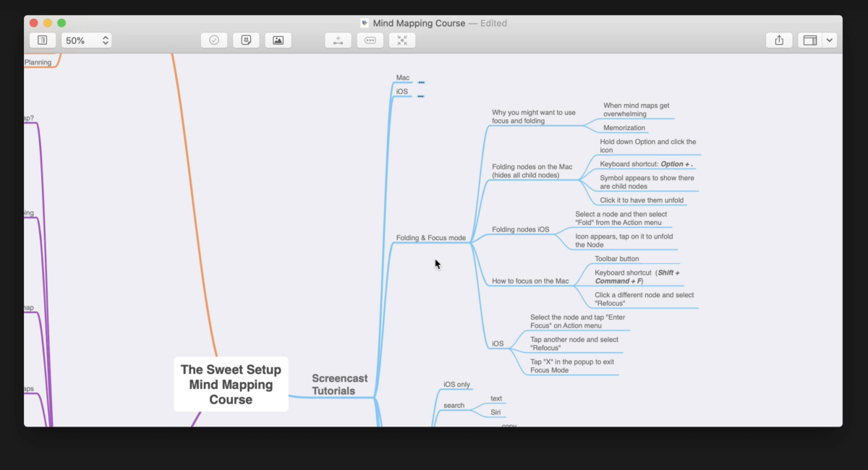Activate the focus mode toolbar button
Viewport: 868px width, 470px height.
pos(402,40)
